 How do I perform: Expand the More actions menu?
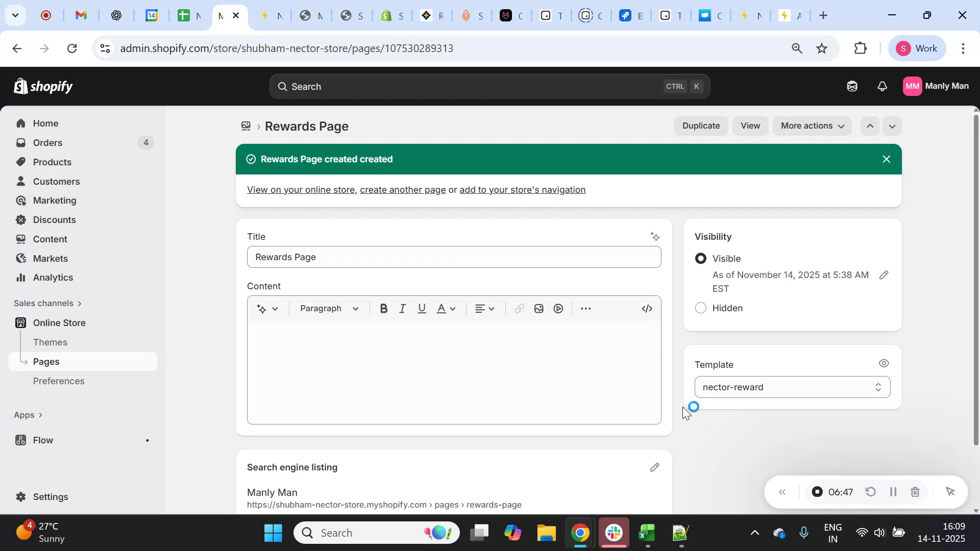812,126
